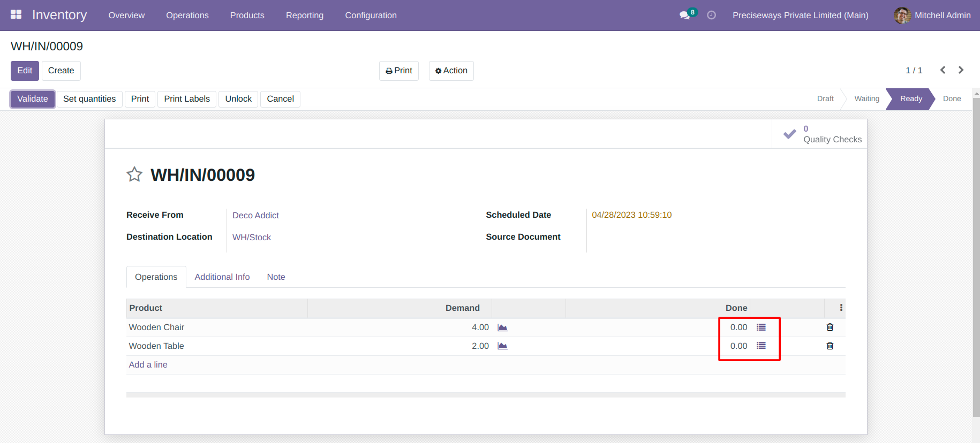Open the apps grid menu icon
The image size is (980, 443).
point(16,15)
